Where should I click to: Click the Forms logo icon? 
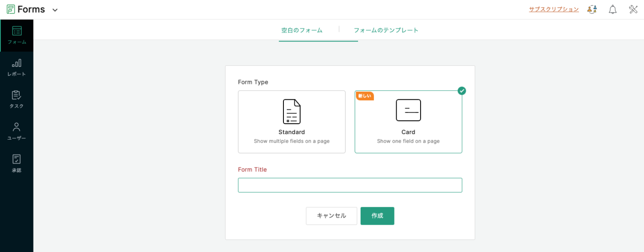tap(11, 9)
